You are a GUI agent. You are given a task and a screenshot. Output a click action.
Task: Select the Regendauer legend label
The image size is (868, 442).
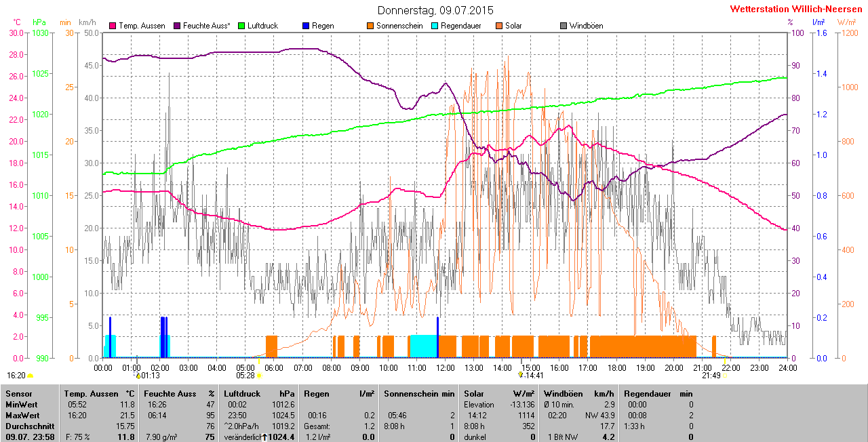[462, 26]
